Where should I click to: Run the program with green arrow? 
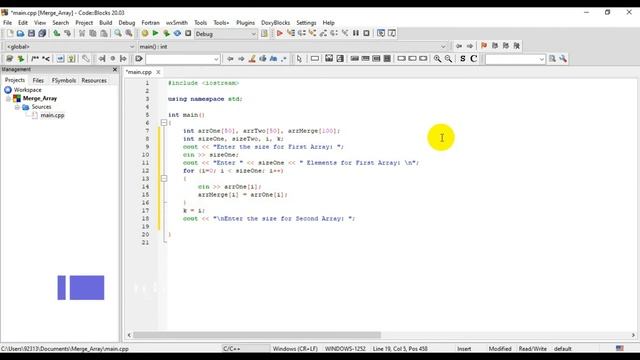(x=155, y=33)
